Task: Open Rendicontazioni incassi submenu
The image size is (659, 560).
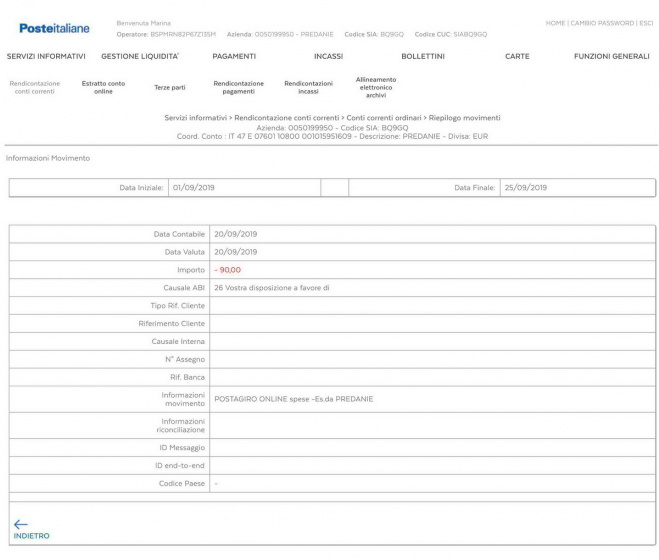Action: 308,88
